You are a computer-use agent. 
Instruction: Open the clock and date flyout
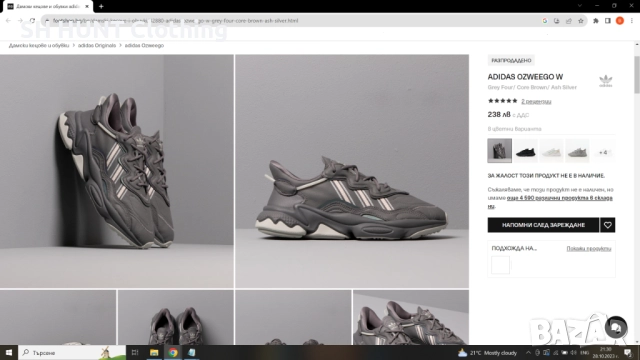(x=605, y=353)
